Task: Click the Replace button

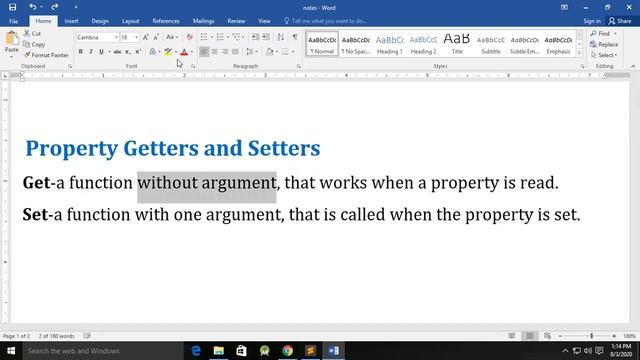Action: point(604,44)
